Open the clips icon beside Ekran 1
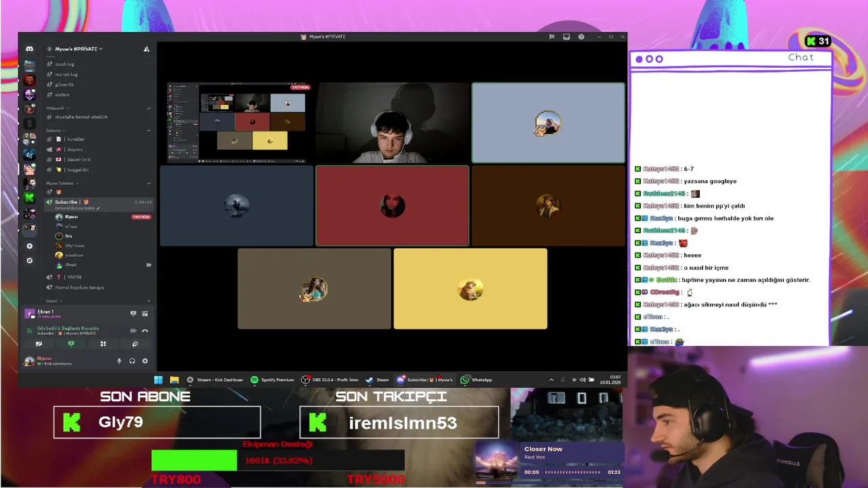868x488 pixels. click(x=144, y=313)
